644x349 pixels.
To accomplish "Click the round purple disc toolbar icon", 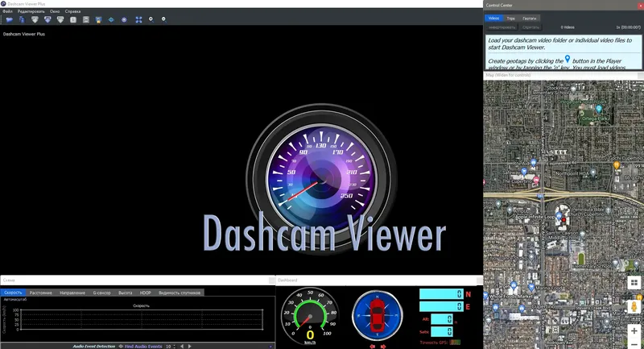I will click(124, 19).
